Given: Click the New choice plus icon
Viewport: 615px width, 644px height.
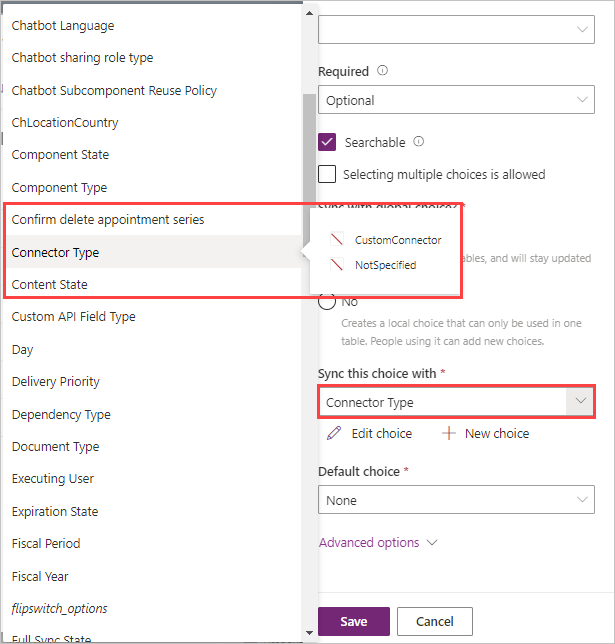Looking at the screenshot, I should (x=449, y=433).
